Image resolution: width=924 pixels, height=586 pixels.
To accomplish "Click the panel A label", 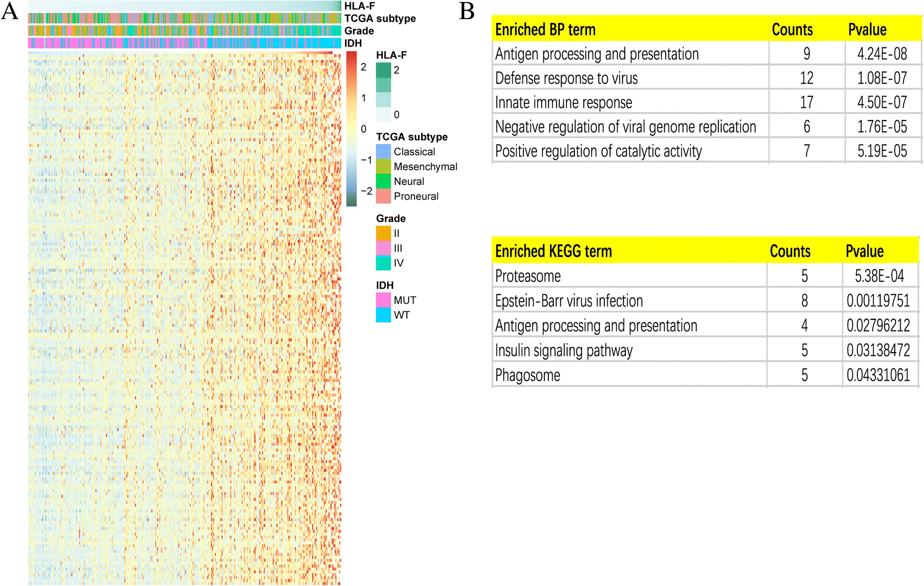I will pyautogui.click(x=9, y=11).
